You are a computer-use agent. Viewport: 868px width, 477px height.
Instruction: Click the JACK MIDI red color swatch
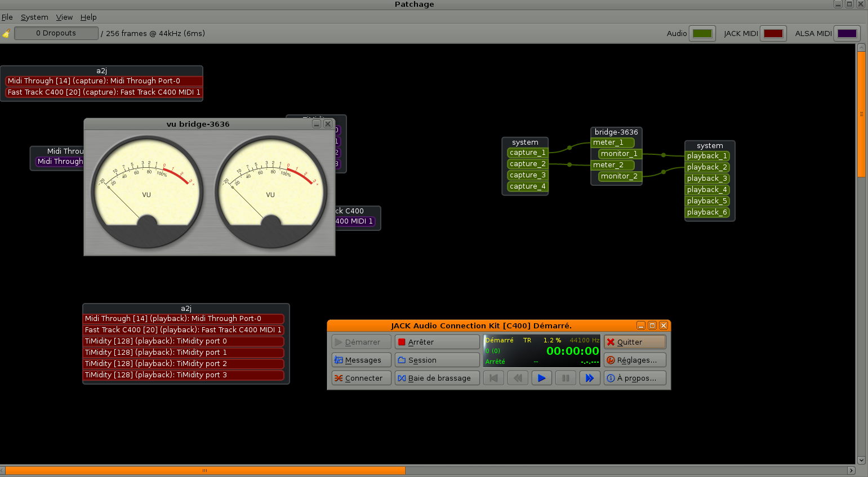pos(773,33)
